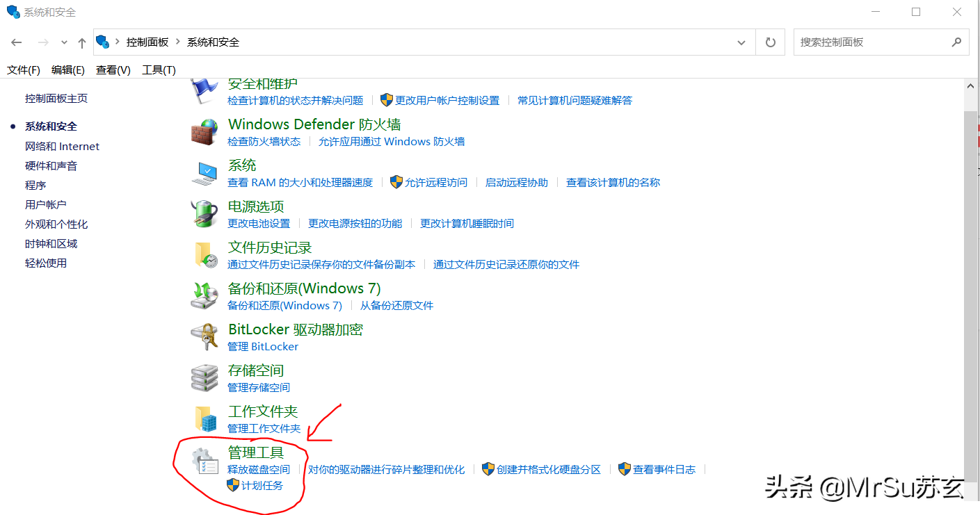Expand the chevron before 控制面板 breadcrumb

point(118,42)
